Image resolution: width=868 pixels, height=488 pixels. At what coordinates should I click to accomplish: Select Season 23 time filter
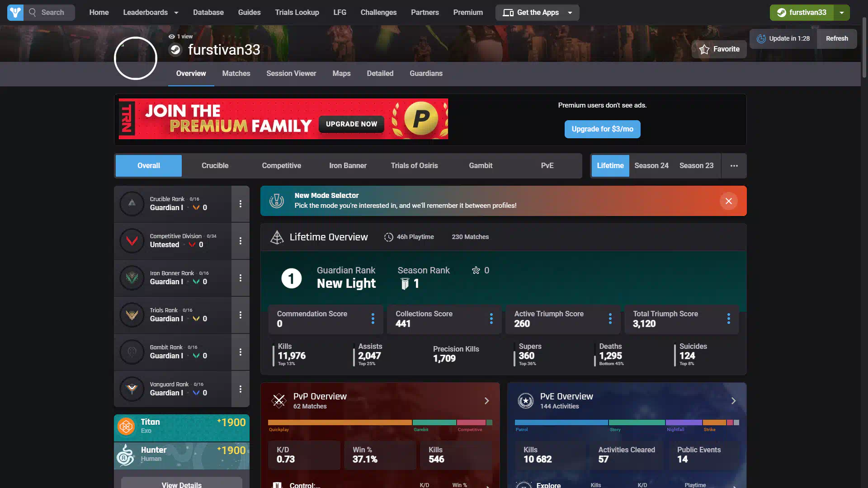click(x=696, y=166)
